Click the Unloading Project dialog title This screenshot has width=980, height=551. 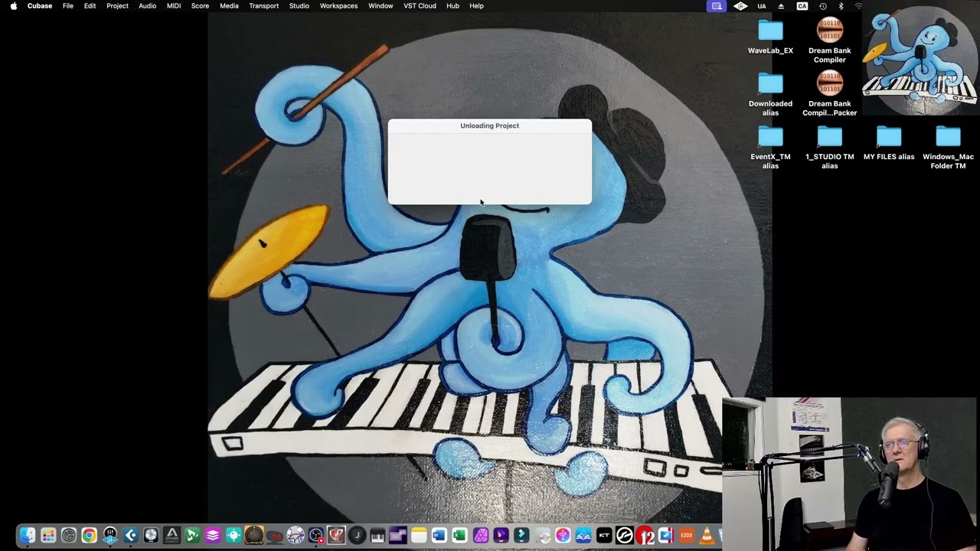489,126
